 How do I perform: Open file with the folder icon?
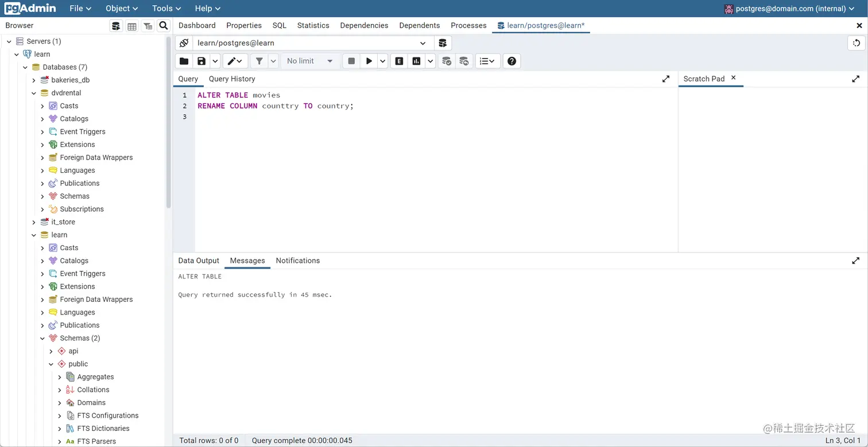tap(184, 61)
